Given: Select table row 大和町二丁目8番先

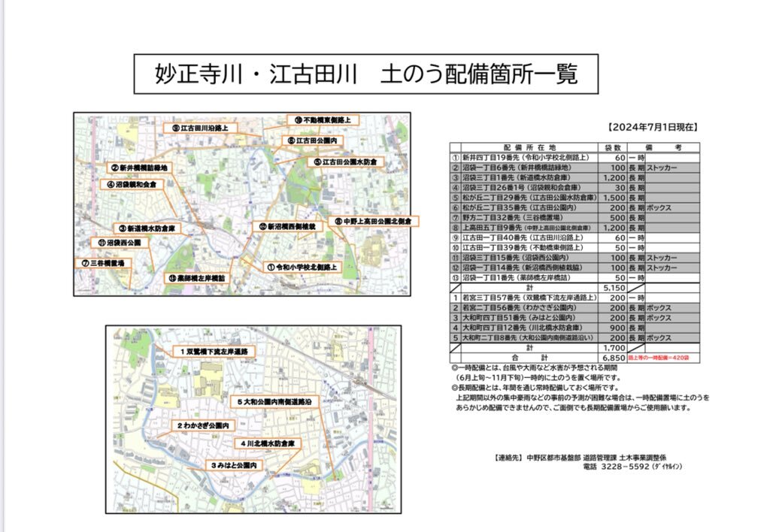Looking at the screenshot, I should pyautogui.click(x=574, y=337).
